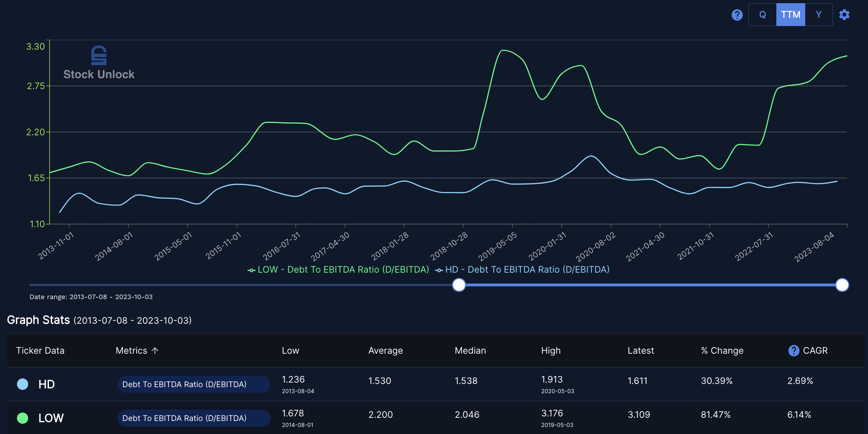Click the HD light-blue color swatch
Screen dimensions: 868x434
23,384
